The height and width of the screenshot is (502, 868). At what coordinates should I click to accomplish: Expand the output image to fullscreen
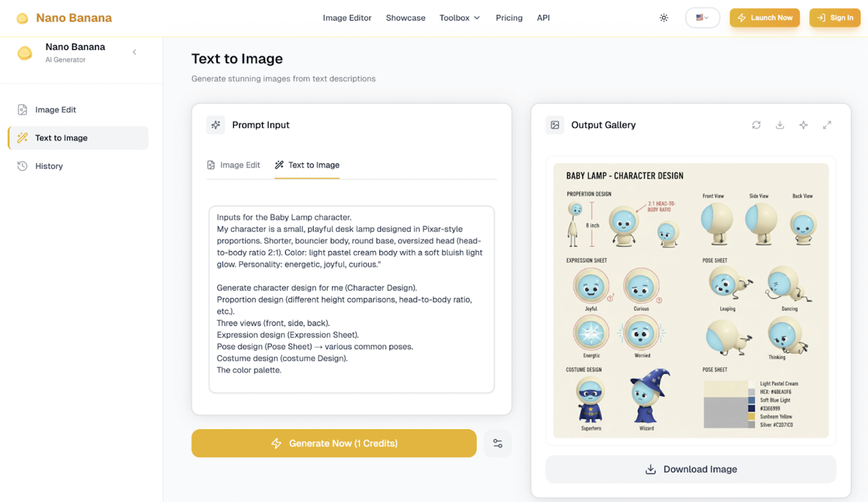click(827, 125)
